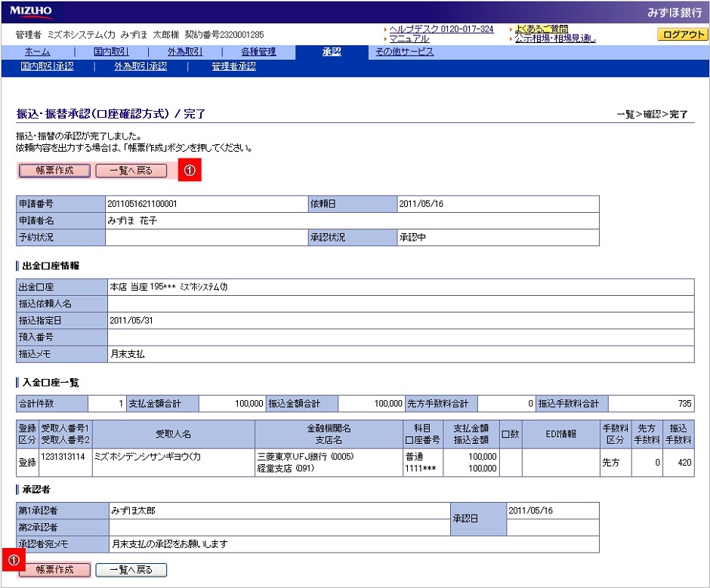
Task: Click transfer date value 2011/05/31
Action: tap(131, 321)
